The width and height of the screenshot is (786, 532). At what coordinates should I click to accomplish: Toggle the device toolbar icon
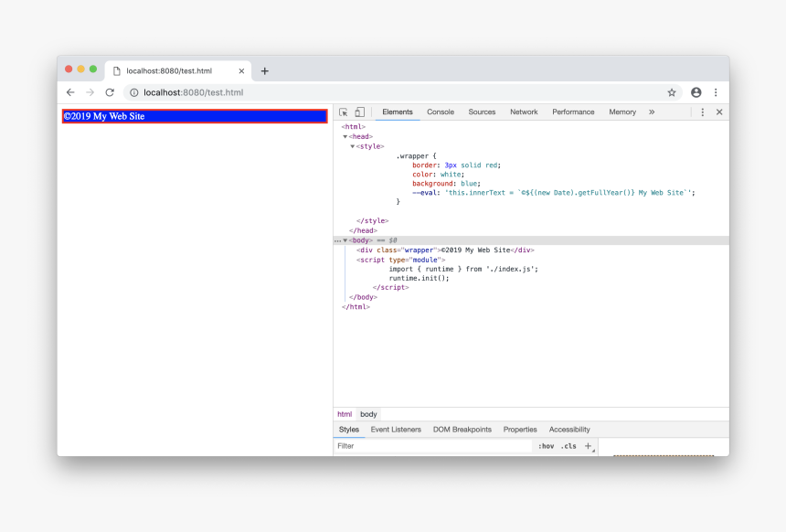pyautogui.click(x=359, y=112)
